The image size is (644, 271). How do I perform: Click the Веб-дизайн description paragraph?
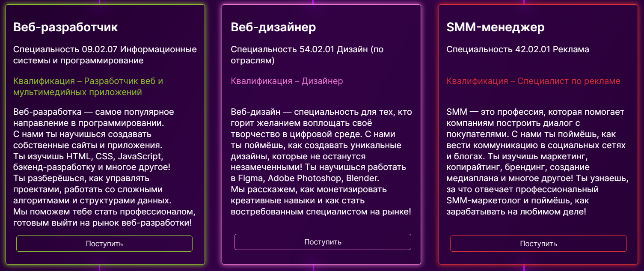321,162
